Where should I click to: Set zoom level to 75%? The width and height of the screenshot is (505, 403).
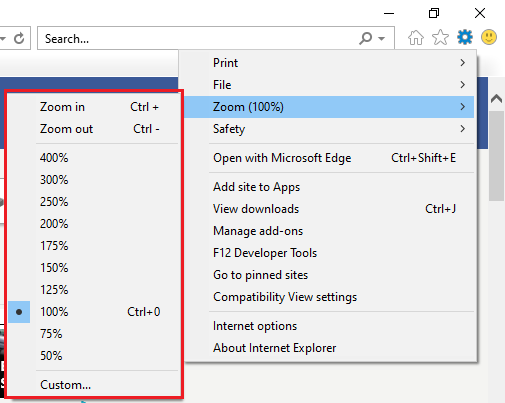pos(51,334)
